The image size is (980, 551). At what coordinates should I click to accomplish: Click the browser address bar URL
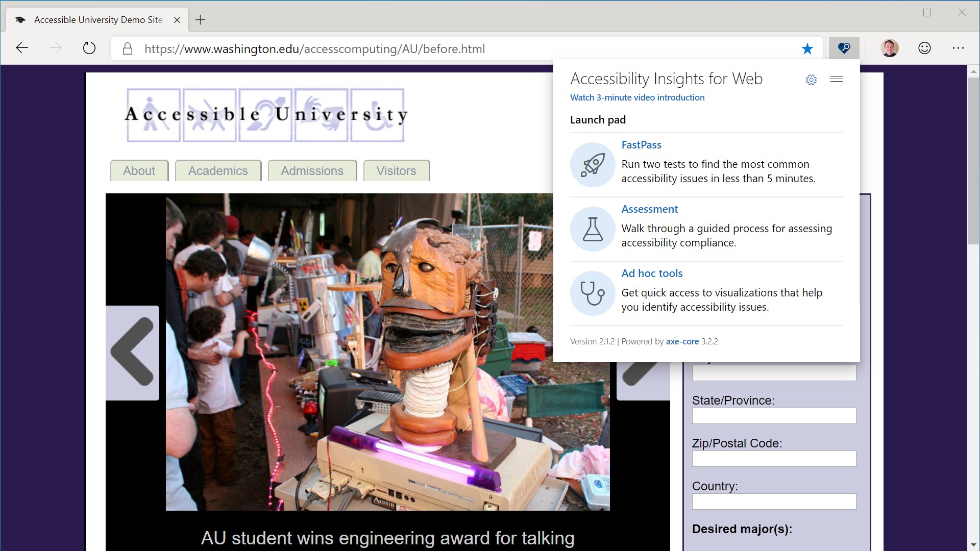(x=314, y=48)
